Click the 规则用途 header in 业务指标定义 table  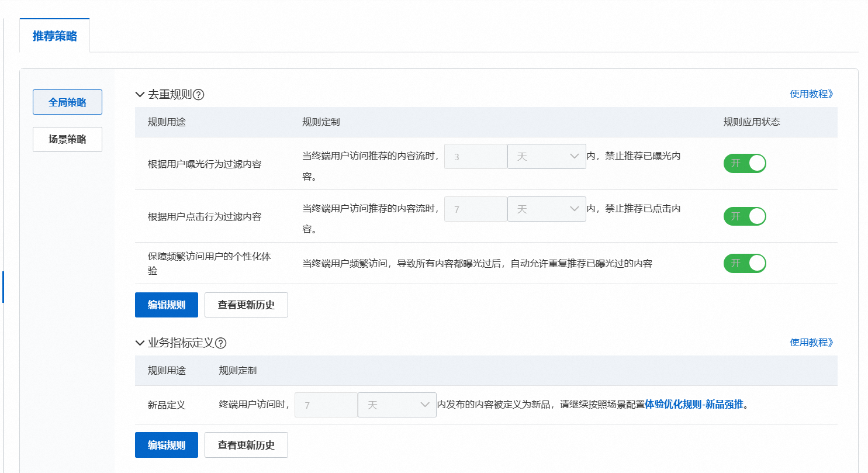(x=167, y=371)
